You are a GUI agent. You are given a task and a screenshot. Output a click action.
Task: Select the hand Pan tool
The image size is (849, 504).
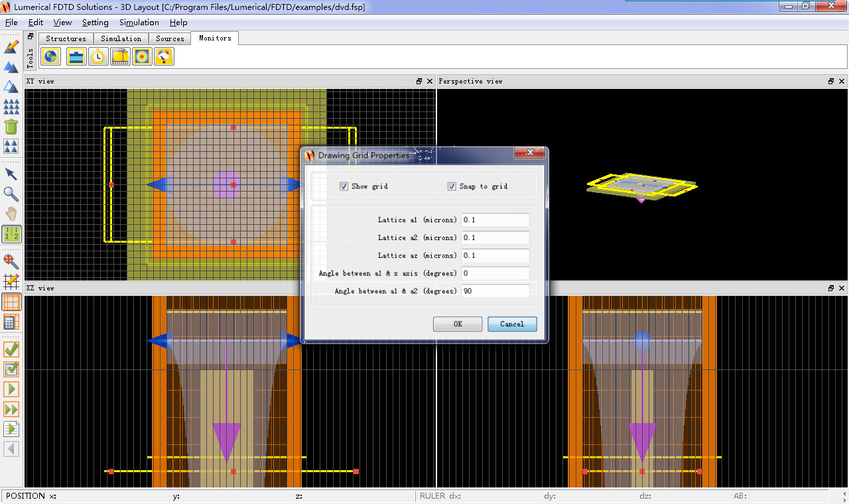(11, 214)
